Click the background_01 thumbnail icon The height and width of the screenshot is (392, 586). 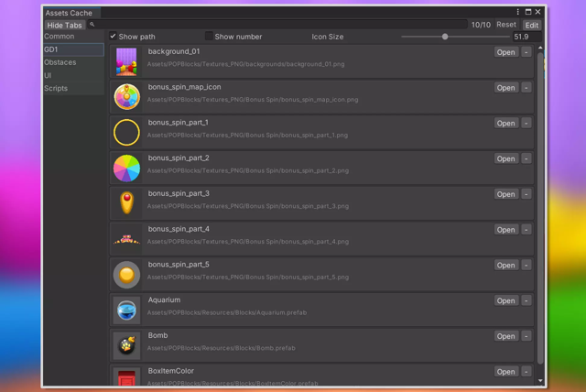click(x=126, y=61)
